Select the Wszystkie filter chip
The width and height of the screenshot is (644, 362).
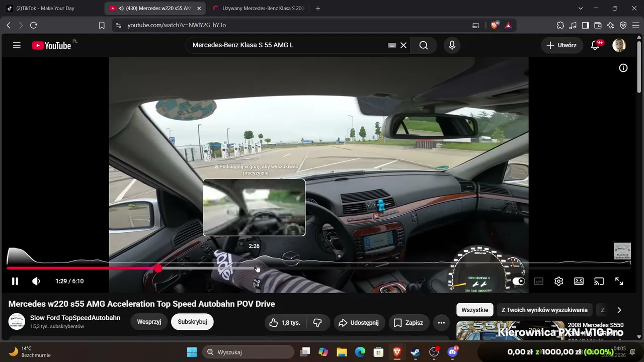(475, 310)
